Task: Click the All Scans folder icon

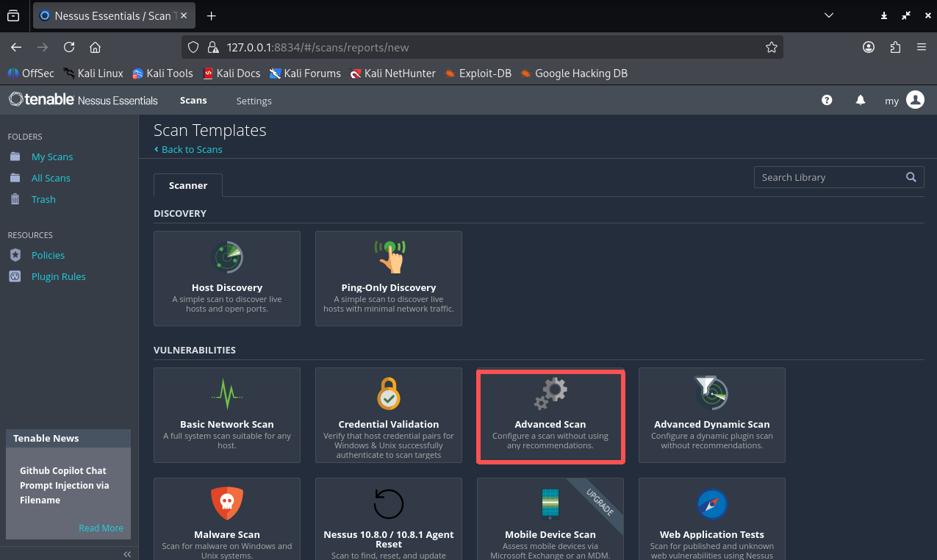Action: pos(15,178)
